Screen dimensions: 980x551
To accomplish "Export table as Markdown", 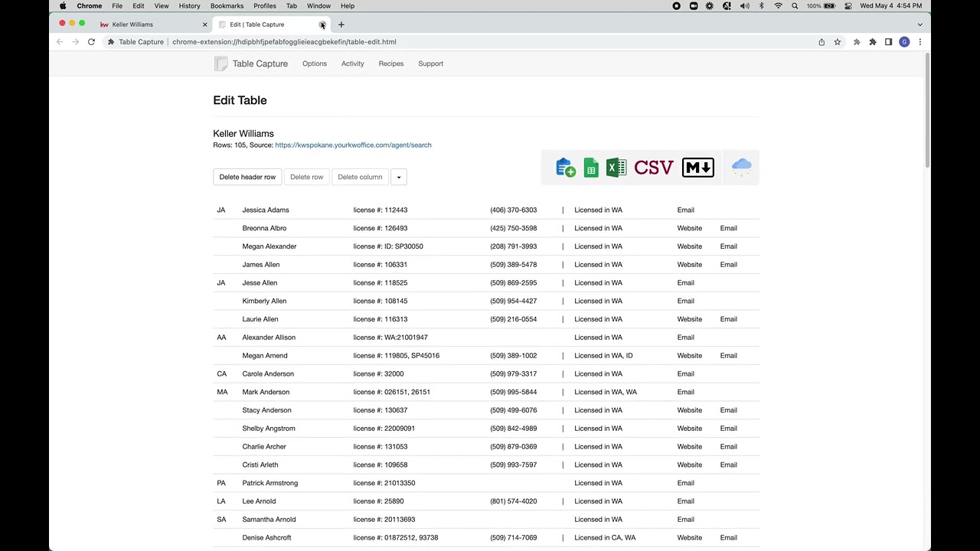I will click(x=697, y=168).
